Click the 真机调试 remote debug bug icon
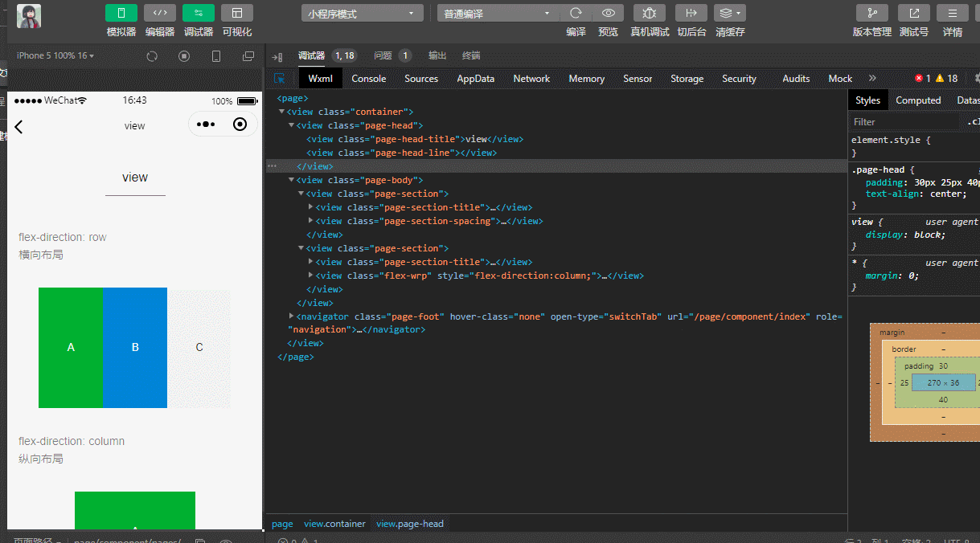This screenshot has width=980, height=543. click(x=650, y=13)
